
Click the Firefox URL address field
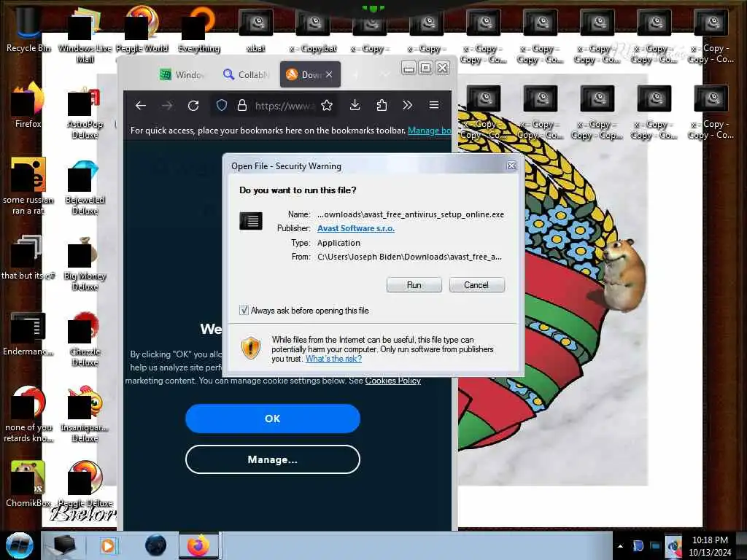(x=285, y=106)
